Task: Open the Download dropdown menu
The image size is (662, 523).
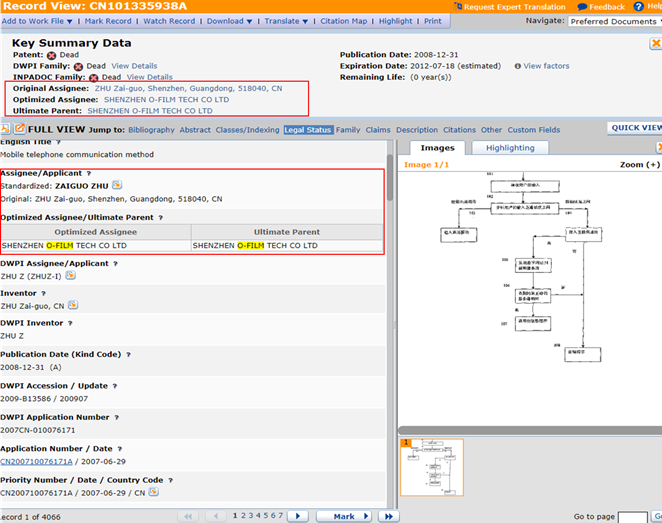Action: click(x=229, y=21)
